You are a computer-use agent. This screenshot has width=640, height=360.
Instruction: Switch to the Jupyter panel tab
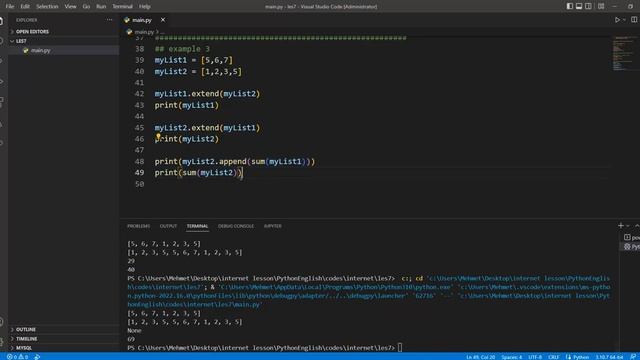pyautogui.click(x=273, y=226)
